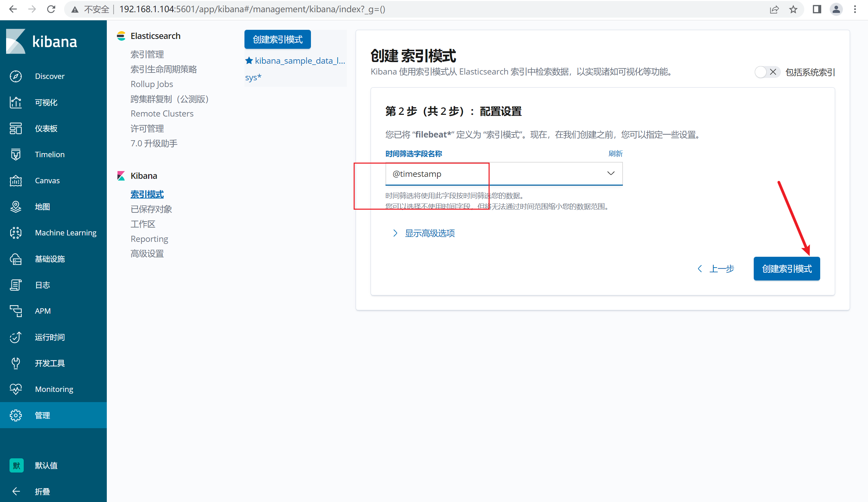Expand 显示高级选项

(424, 233)
